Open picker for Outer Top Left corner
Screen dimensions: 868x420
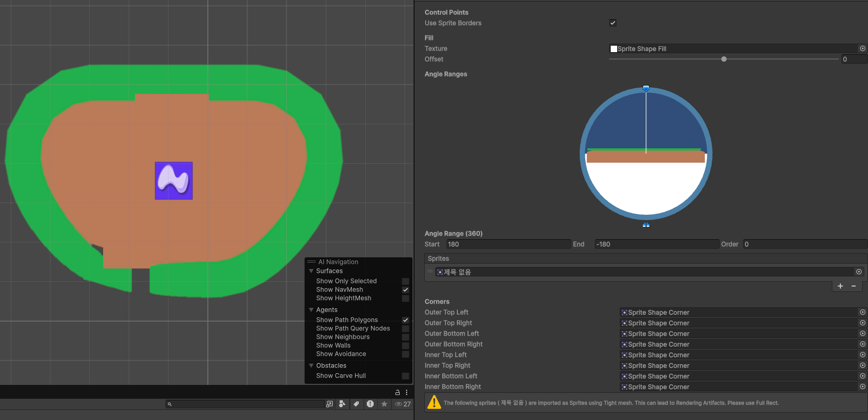[x=863, y=312]
